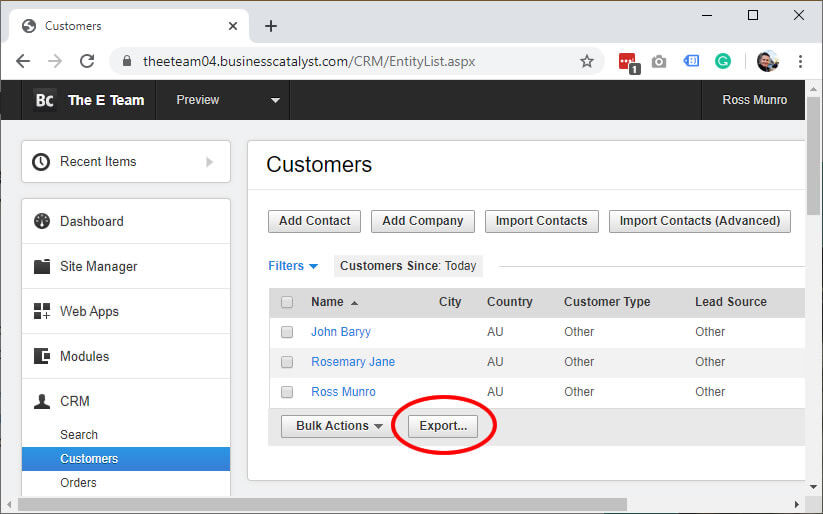Viewport: 823px width, 514px height.
Task: Close the Customers browser tab
Action: (x=233, y=26)
